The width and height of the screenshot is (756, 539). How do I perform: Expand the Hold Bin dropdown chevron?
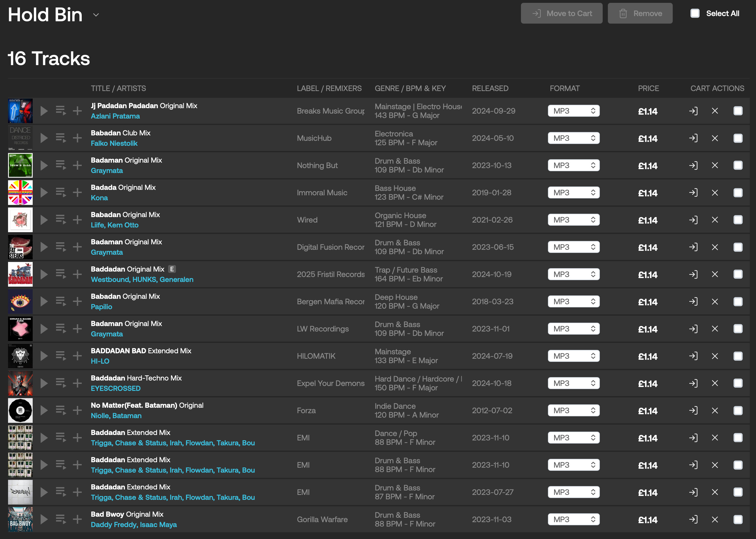click(x=96, y=15)
